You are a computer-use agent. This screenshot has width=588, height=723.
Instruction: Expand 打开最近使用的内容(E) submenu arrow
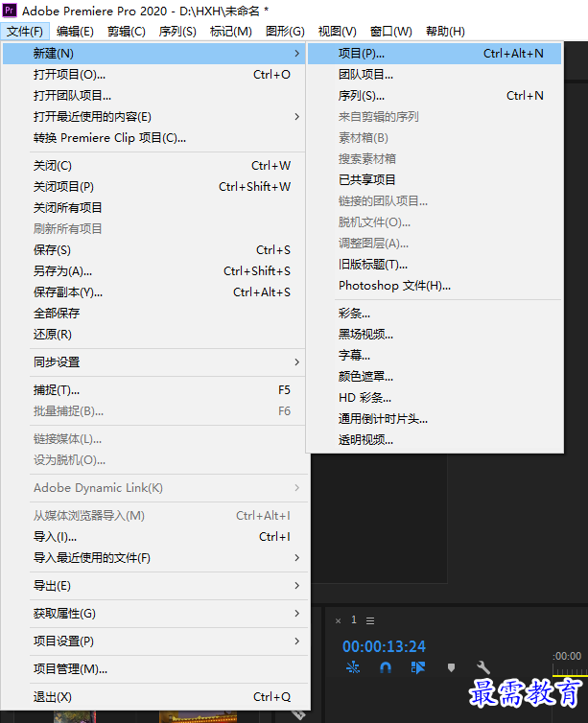click(297, 117)
